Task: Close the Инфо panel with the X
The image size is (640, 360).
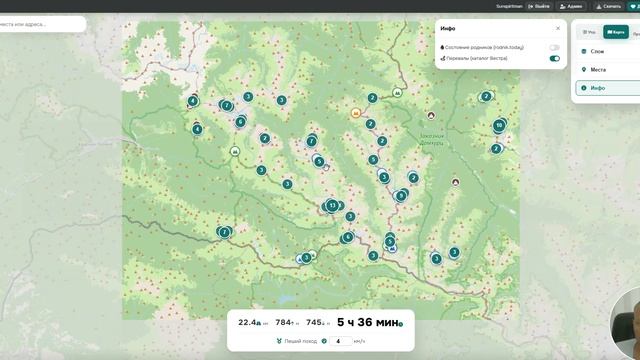Action: pos(558,28)
